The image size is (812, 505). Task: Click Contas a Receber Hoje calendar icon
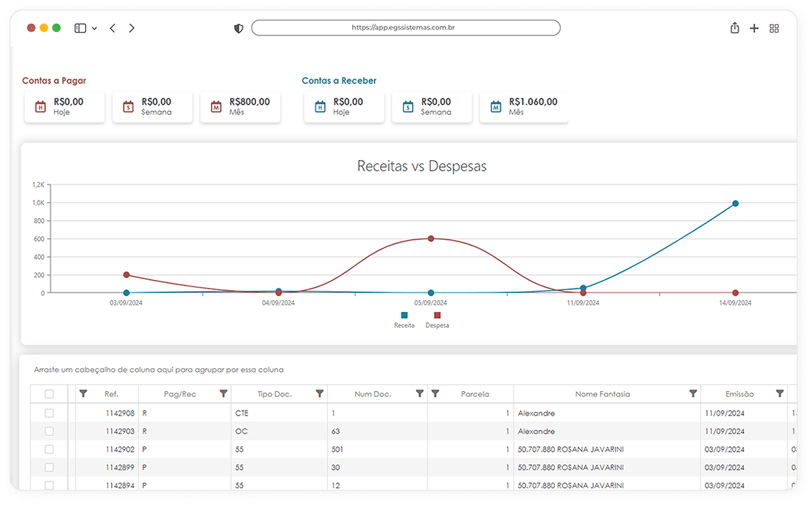(320, 107)
